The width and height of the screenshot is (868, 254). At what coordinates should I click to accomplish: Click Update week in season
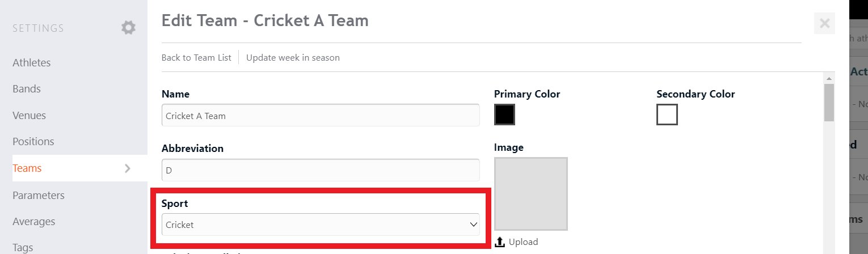coord(293,57)
